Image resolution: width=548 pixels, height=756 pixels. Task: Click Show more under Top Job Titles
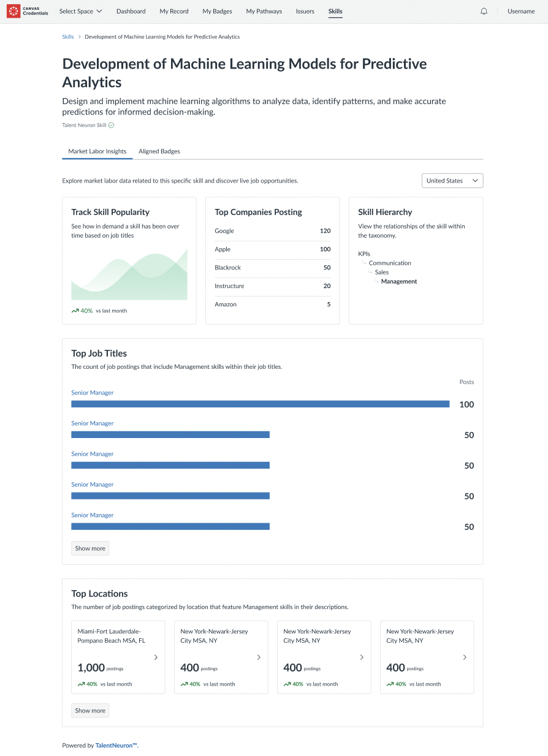coord(90,548)
